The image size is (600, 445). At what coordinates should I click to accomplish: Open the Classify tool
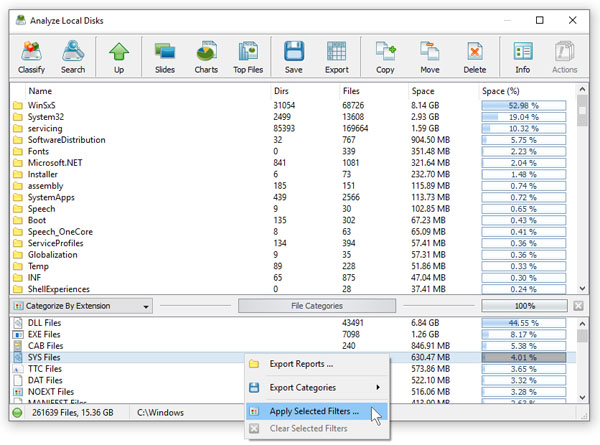click(x=31, y=57)
